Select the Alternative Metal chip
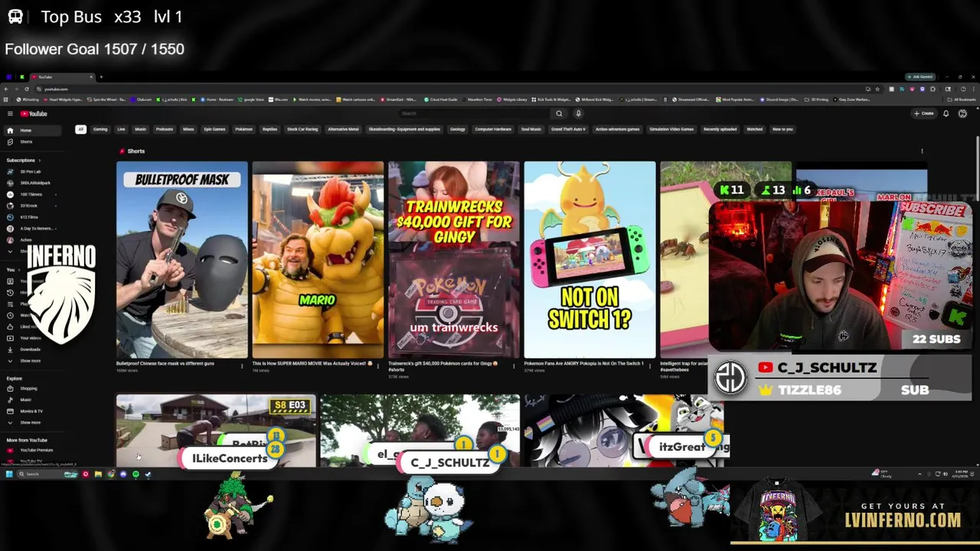The image size is (980, 551). tap(343, 129)
